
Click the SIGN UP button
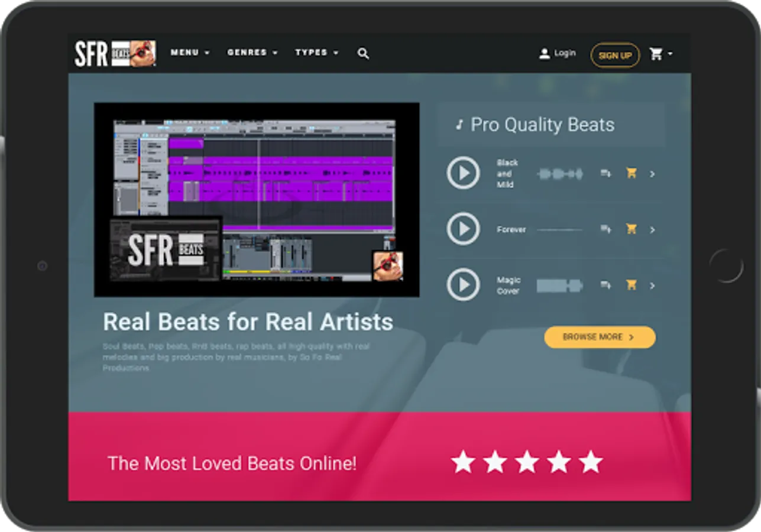(615, 56)
